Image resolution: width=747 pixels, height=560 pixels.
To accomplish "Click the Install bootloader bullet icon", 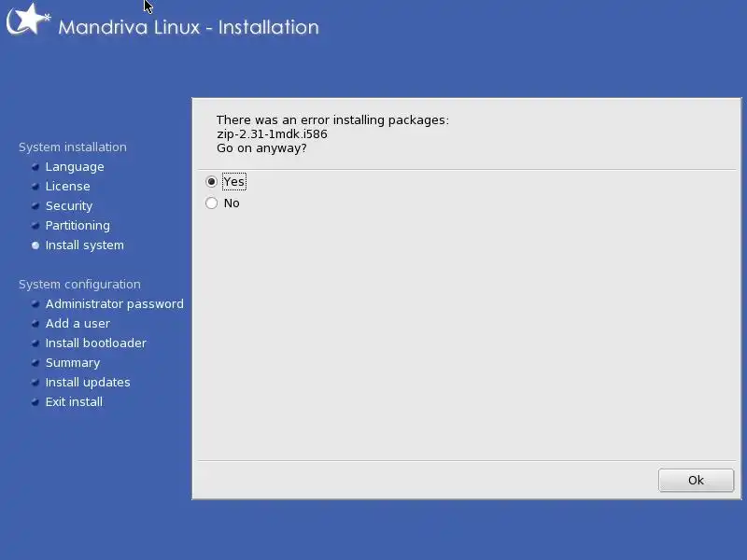I will pyautogui.click(x=35, y=343).
